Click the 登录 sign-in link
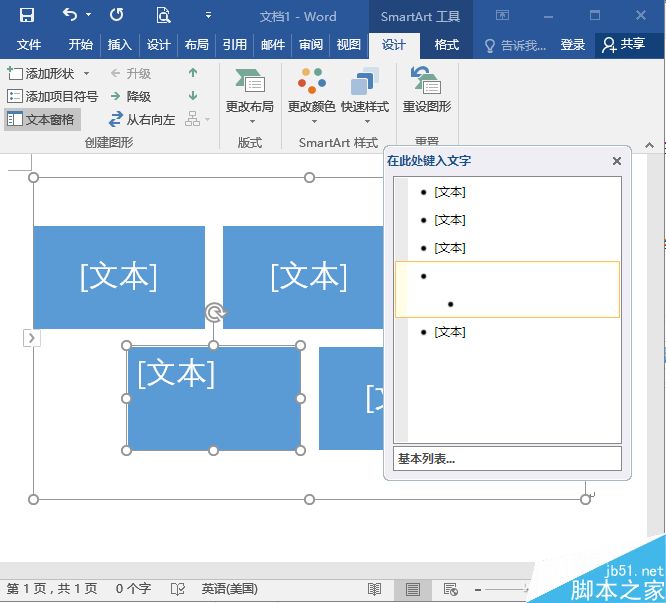Screen dimensions: 666x603 [572, 44]
